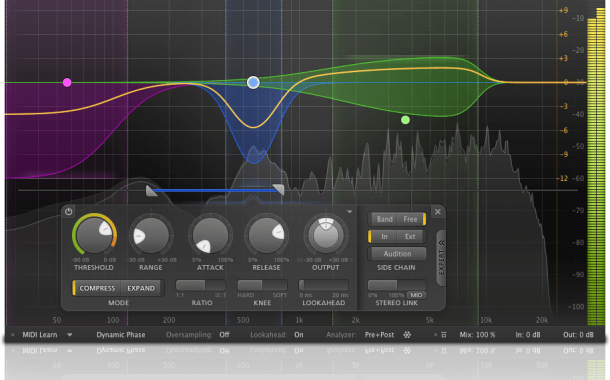Click the Out: 0 dB level
This screenshot has height=380, width=610.
[578, 335]
